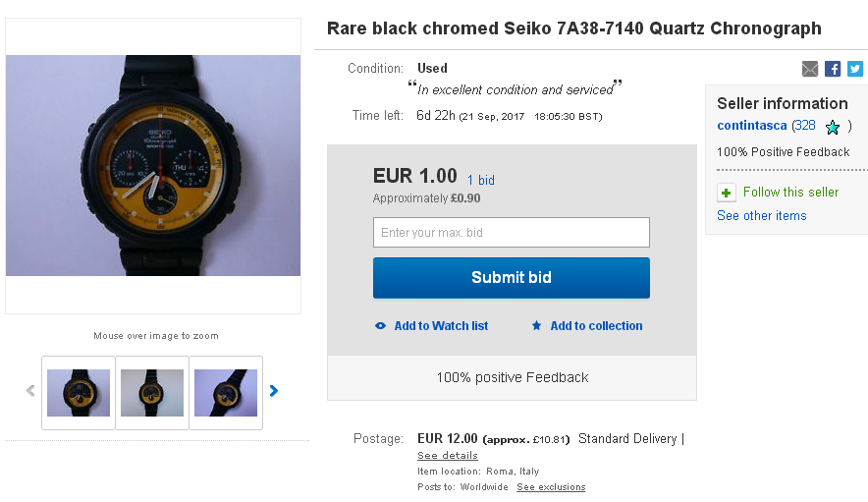
Task: See other items from seller
Action: (761, 216)
